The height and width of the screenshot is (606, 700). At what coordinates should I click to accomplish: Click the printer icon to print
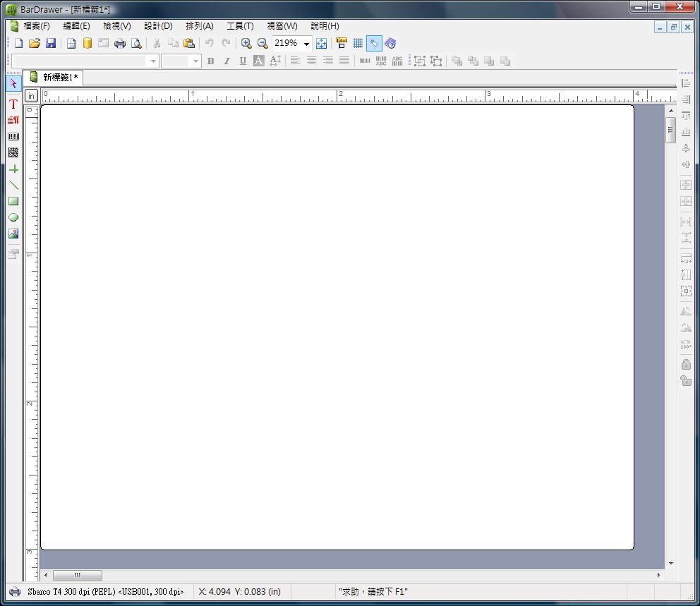pyautogui.click(x=120, y=43)
